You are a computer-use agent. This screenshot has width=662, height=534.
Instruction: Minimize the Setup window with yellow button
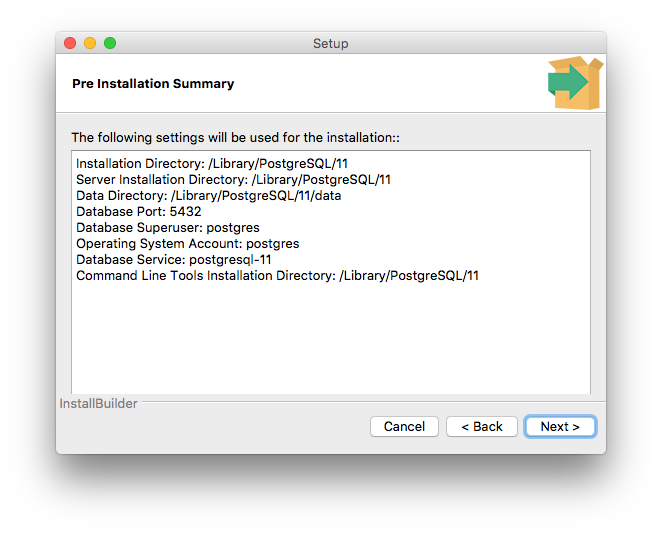pos(90,43)
